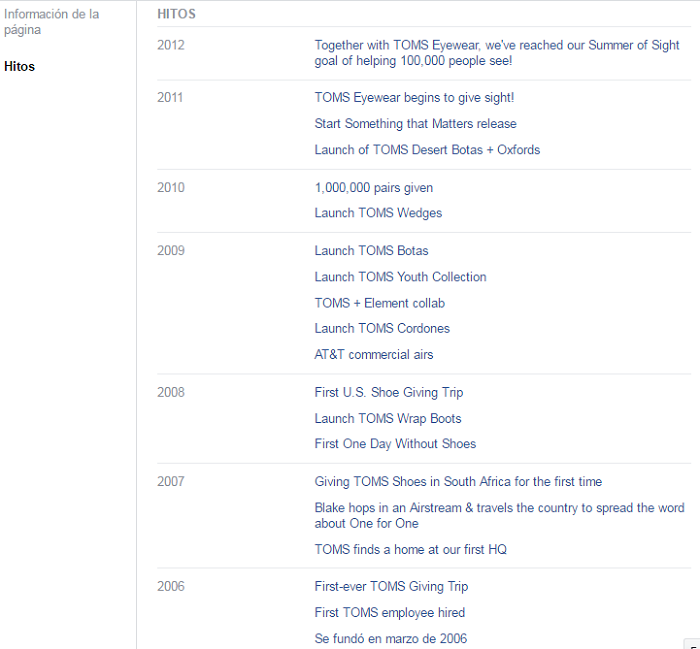This screenshot has height=649, width=700.
Task: Open Start Something that Matters release
Action: [415, 124]
